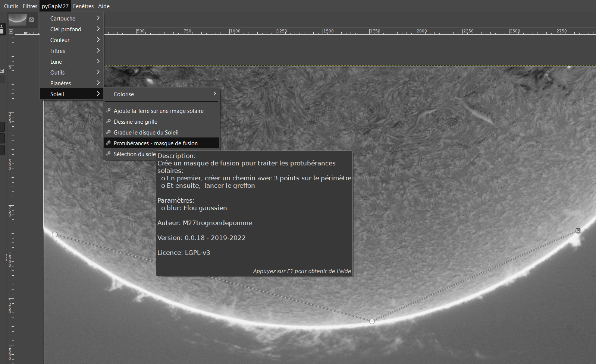596x364 pixels.
Task: Expand the Colorise submenu
Action: tap(161, 94)
